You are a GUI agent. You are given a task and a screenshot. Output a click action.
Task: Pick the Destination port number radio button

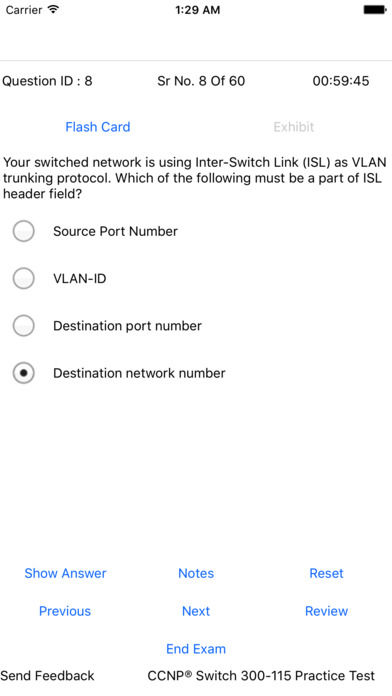point(24,326)
